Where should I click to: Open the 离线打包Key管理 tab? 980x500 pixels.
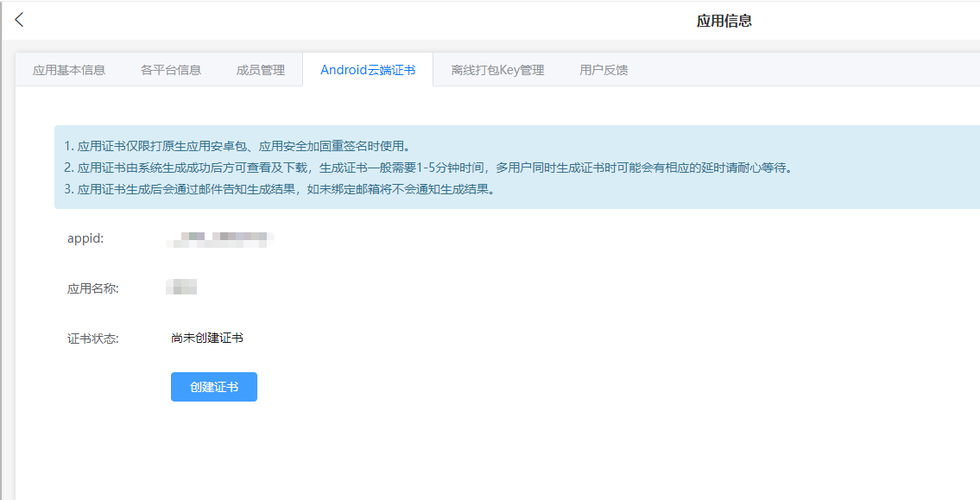coord(498,70)
